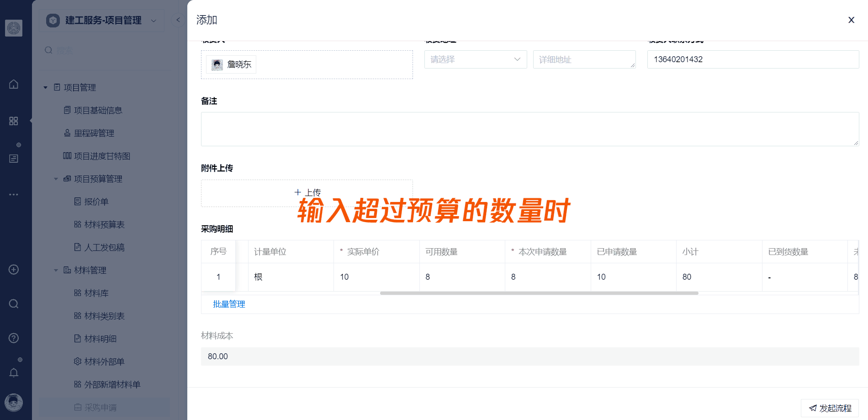
Task: Select 材料预算表 in the sidebar menu
Action: (x=104, y=224)
